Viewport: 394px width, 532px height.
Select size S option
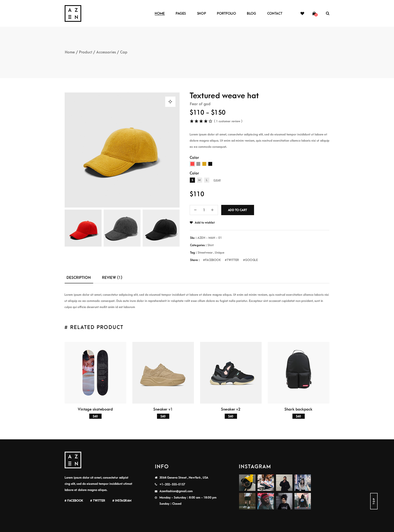click(x=192, y=180)
